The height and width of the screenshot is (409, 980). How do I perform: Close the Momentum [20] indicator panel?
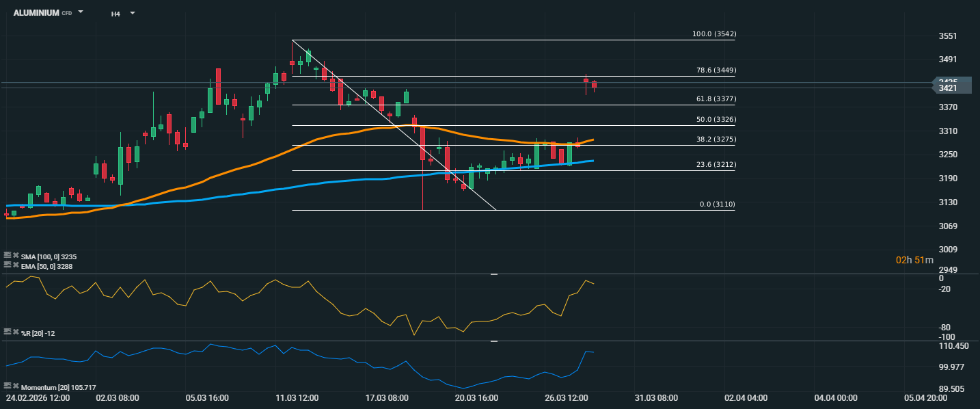(15, 386)
